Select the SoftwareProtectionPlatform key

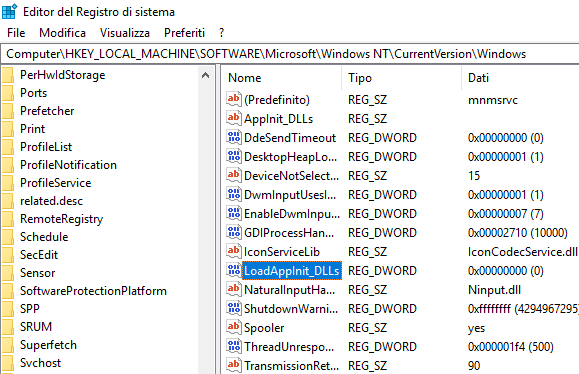coord(93,291)
